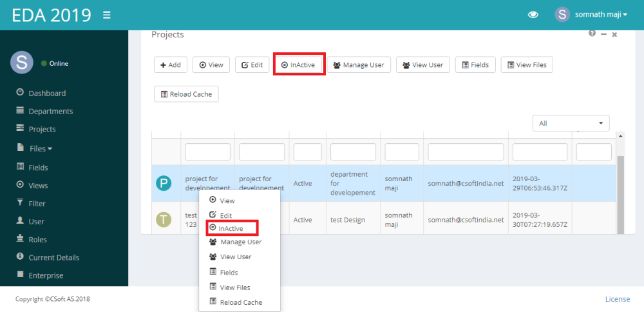Image resolution: width=644 pixels, height=312 pixels.
Task: Click the Edit toolbar button
Action: point(252,65)
